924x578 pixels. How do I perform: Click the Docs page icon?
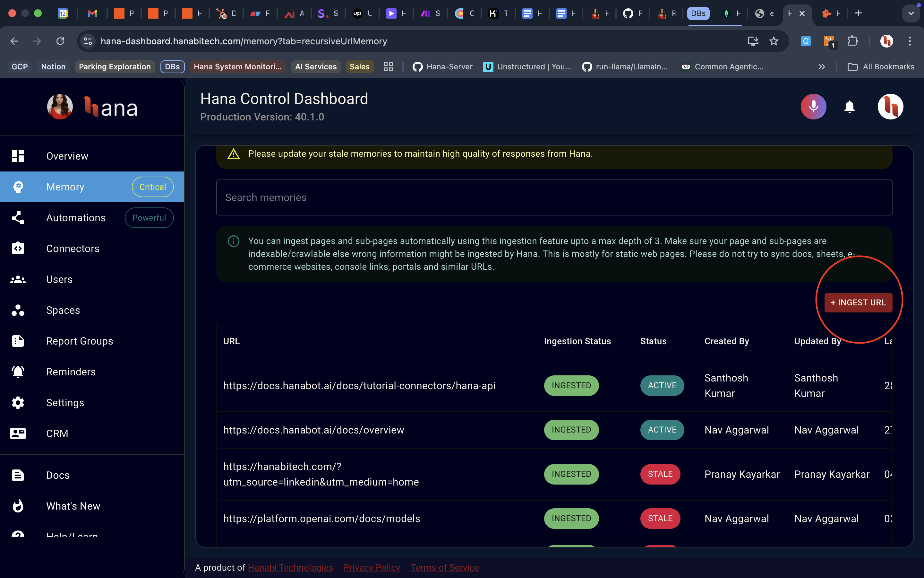[x=18, y=475]
